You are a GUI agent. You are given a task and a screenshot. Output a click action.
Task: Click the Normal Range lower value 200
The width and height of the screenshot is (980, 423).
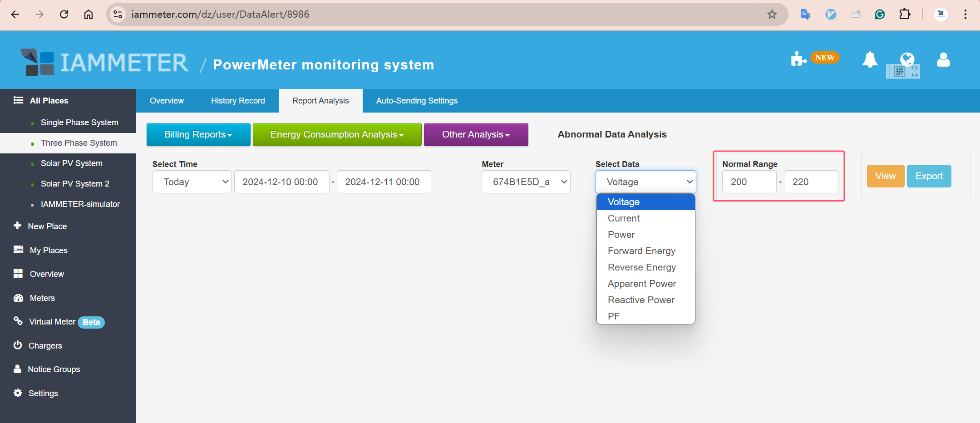(749, 182)
